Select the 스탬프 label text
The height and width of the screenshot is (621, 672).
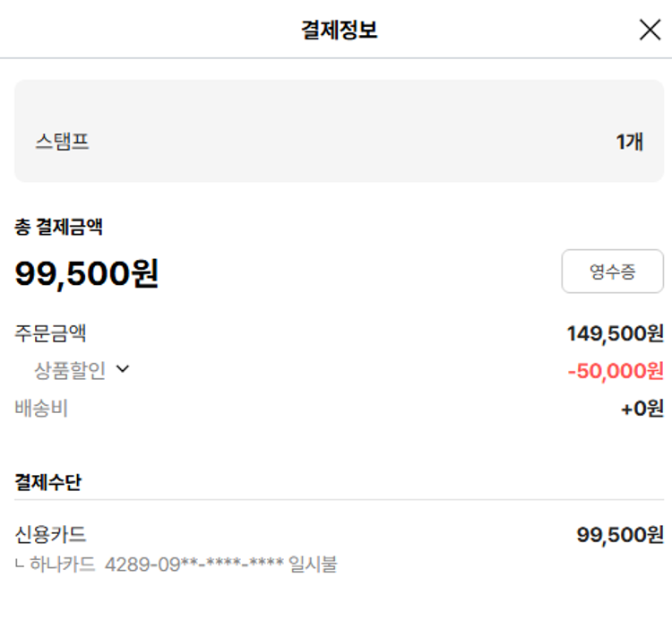tap(62, 142)
